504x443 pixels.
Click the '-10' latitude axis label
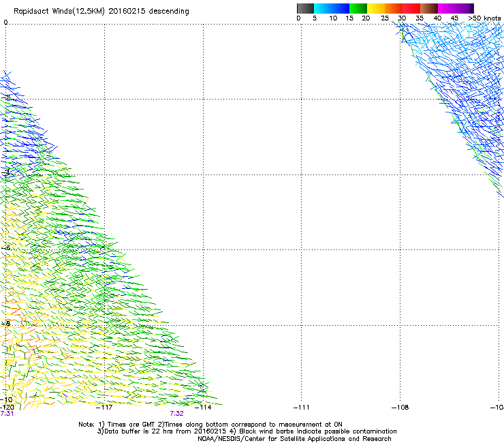click(6, 399)
